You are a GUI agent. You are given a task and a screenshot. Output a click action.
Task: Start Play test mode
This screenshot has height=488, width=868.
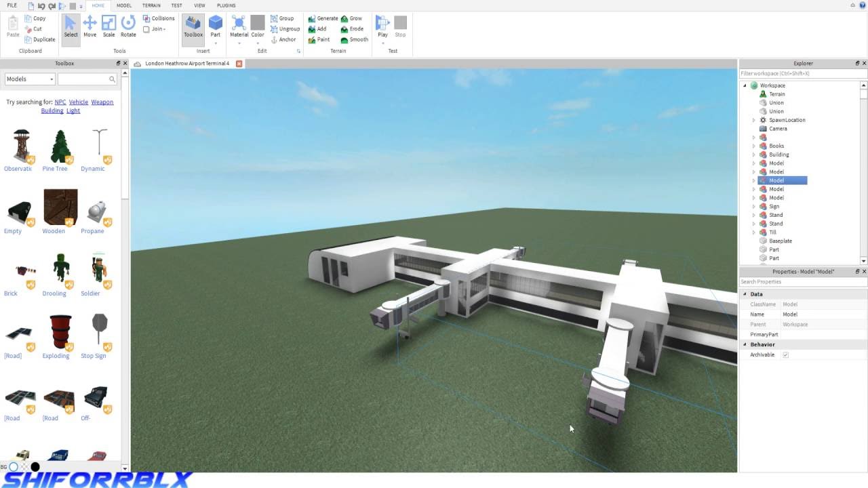pyautogui.click(x=382, y=25)
